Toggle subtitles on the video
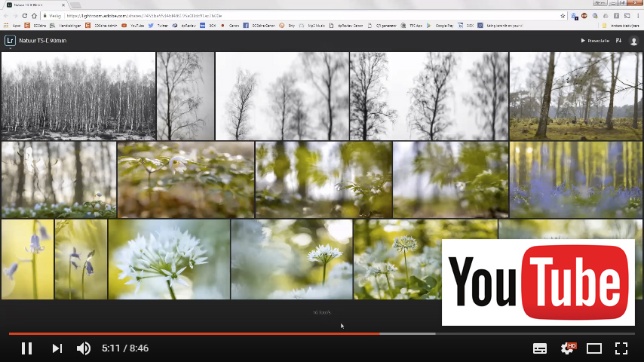This screenshot has width=644, height=362. click(540, 348)
